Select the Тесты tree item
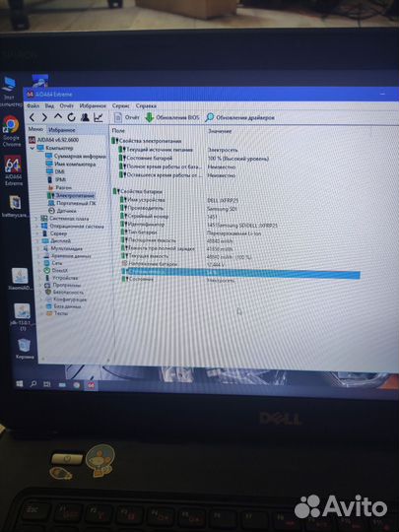The width and height of the screenshot is (399, 532). tap(57, 313)
